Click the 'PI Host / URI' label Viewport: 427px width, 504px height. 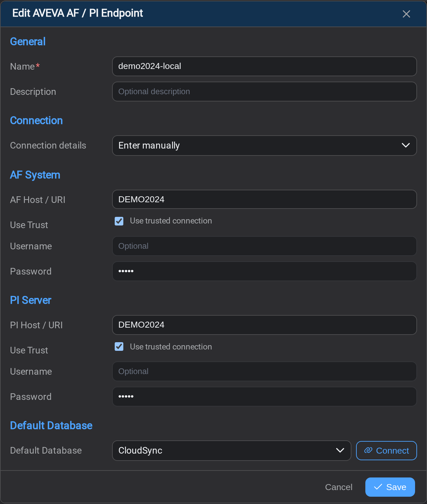pos(36,325)
